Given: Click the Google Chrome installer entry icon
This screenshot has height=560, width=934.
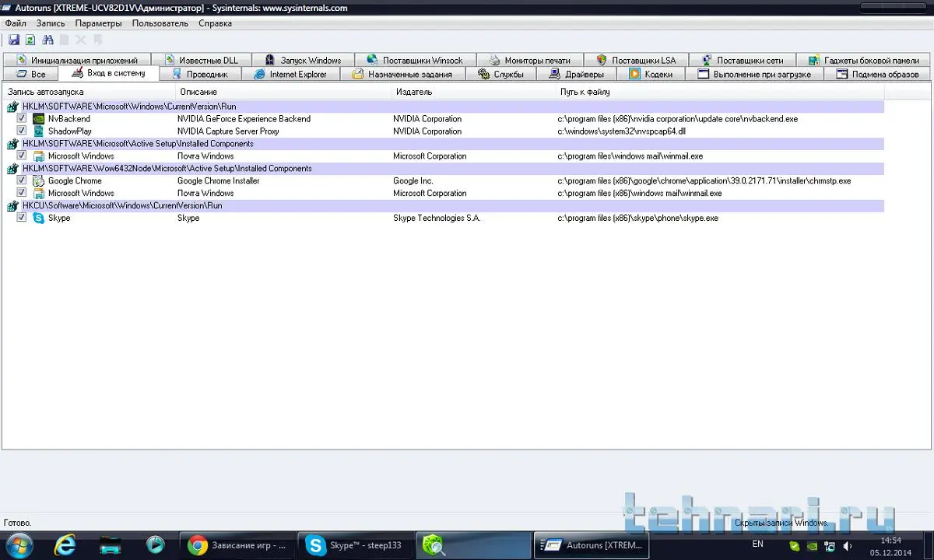Looking at the screenshot, I should [38, 181].
